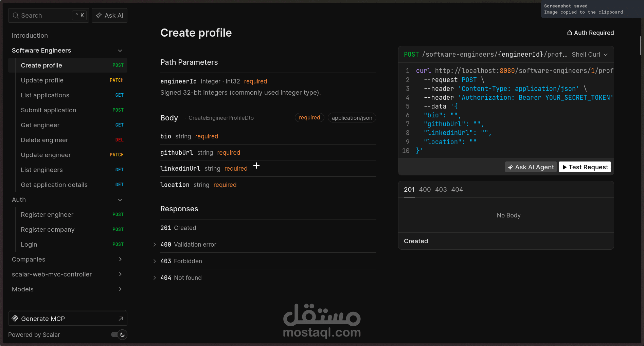Click the linkedinUrl field name
This screenshot has width=644, height=346.
(180, 169)
